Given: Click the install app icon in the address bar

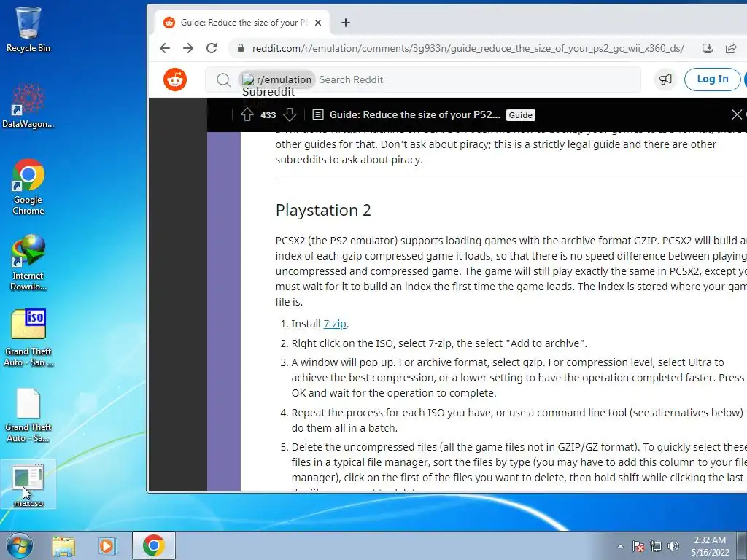Looking at the screenshot, I should tap(708, 48).
